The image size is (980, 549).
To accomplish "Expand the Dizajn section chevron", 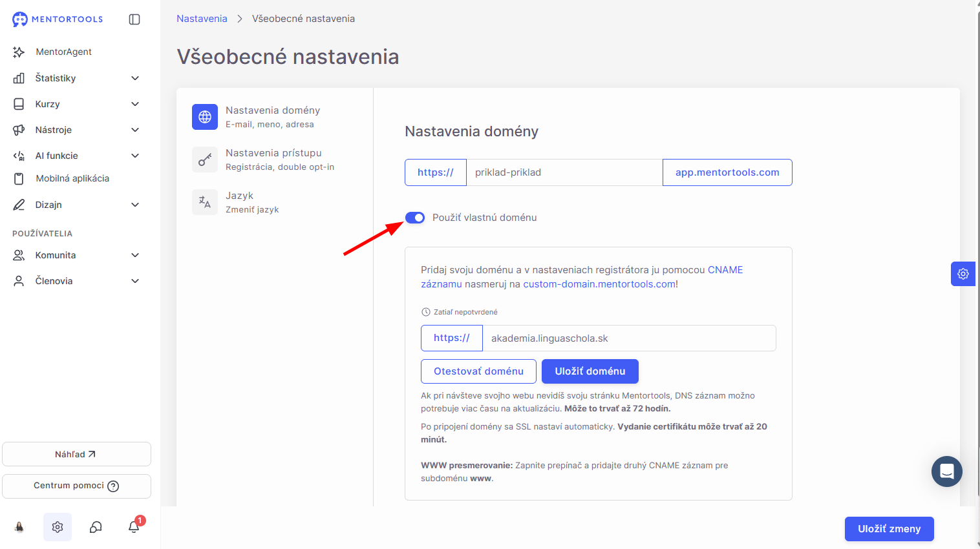I will 135,205.
